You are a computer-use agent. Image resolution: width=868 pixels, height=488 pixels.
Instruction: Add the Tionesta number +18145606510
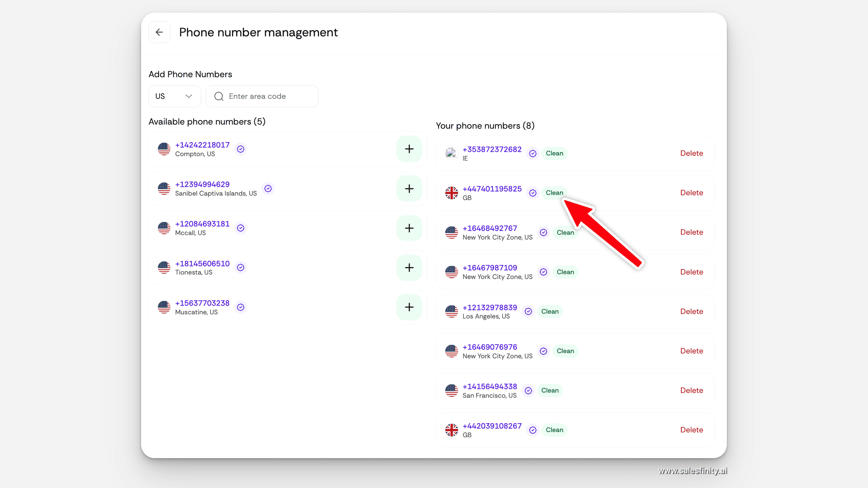pyautogui.click(x=409, y=268)
